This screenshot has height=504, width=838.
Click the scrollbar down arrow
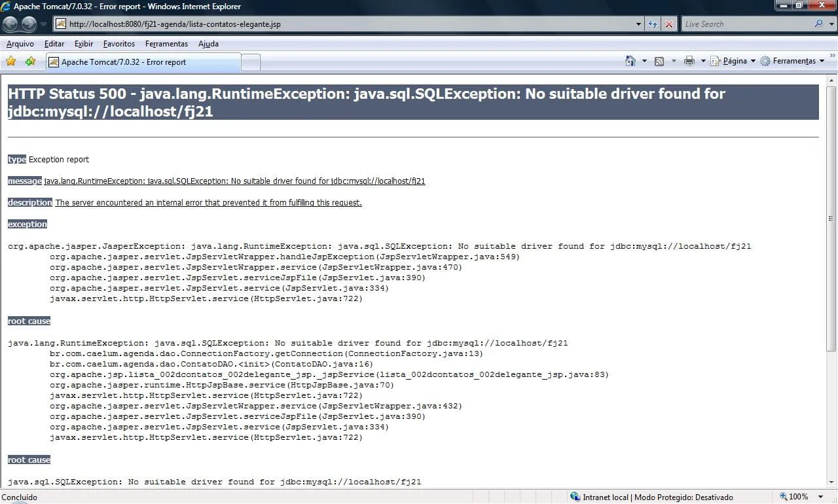(x=831, y=482)
